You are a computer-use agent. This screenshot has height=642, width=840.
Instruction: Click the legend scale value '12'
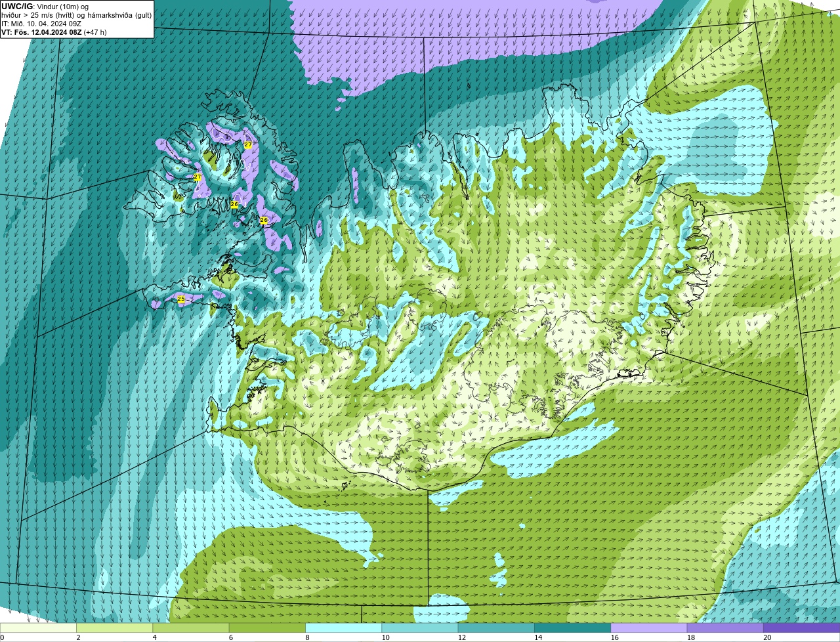[461, 637]
